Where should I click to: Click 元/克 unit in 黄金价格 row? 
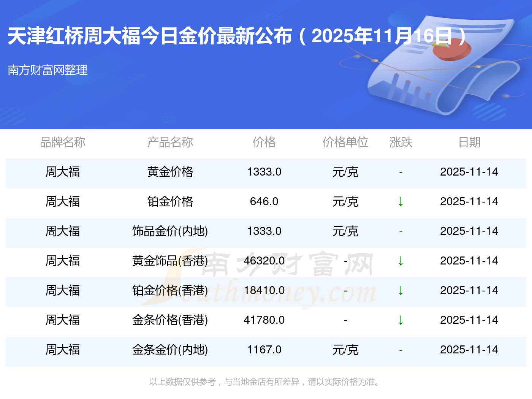[x=345, y=172]
